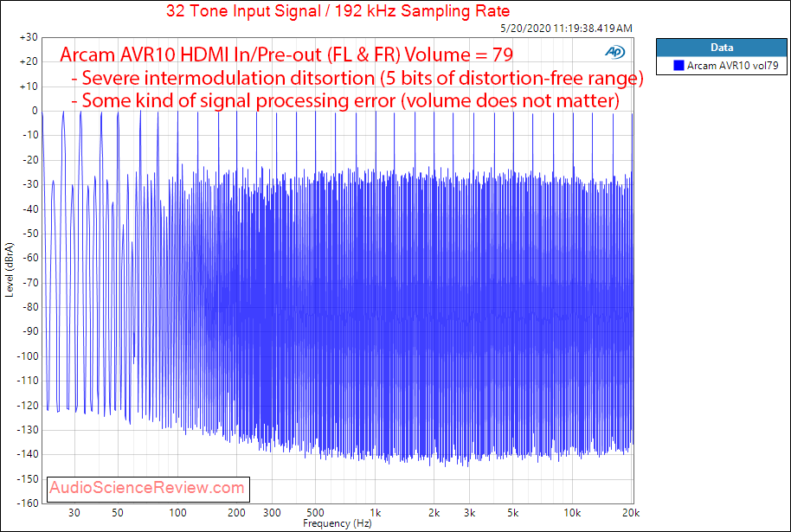Viewport: 791px width, 532px height.
Task: Click the '32 Tone Input Signal / 192 kHz Sampling Rate' title
Action: [338, 10]
